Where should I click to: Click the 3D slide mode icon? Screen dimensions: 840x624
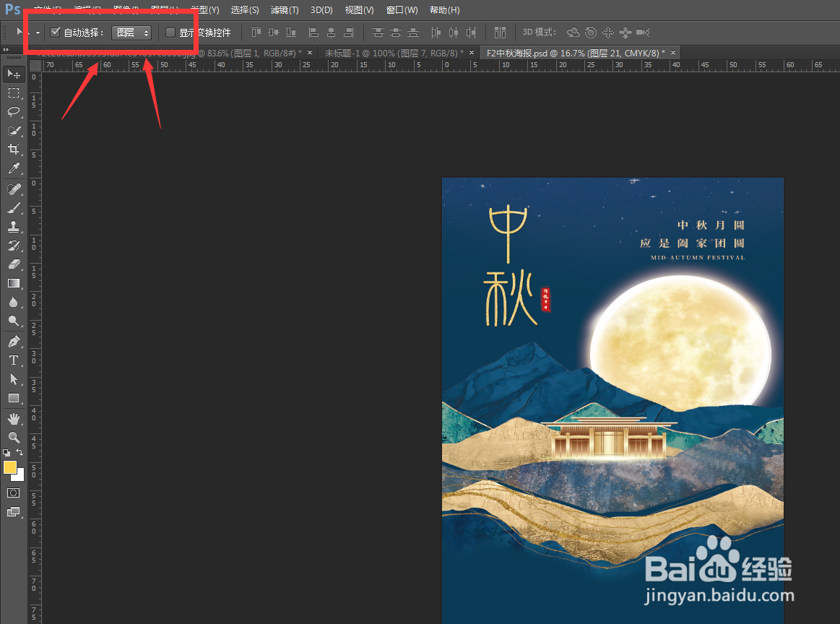click(x=625, y=32)
